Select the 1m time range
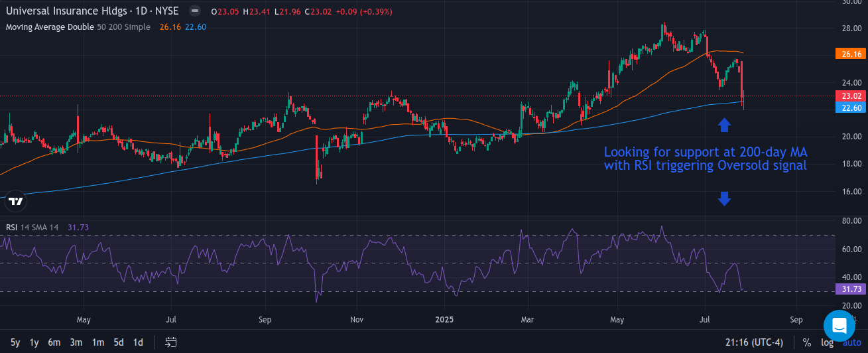868x353 pixels. point(97,342)
